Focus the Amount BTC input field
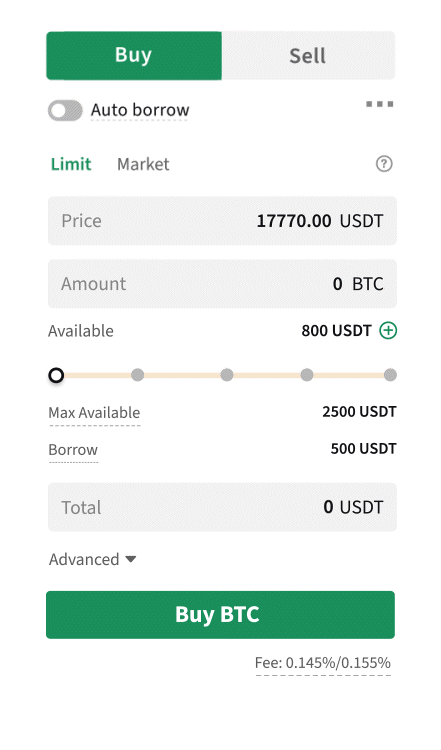The width and height of the screenshot is (441, 750). [222, 284]
